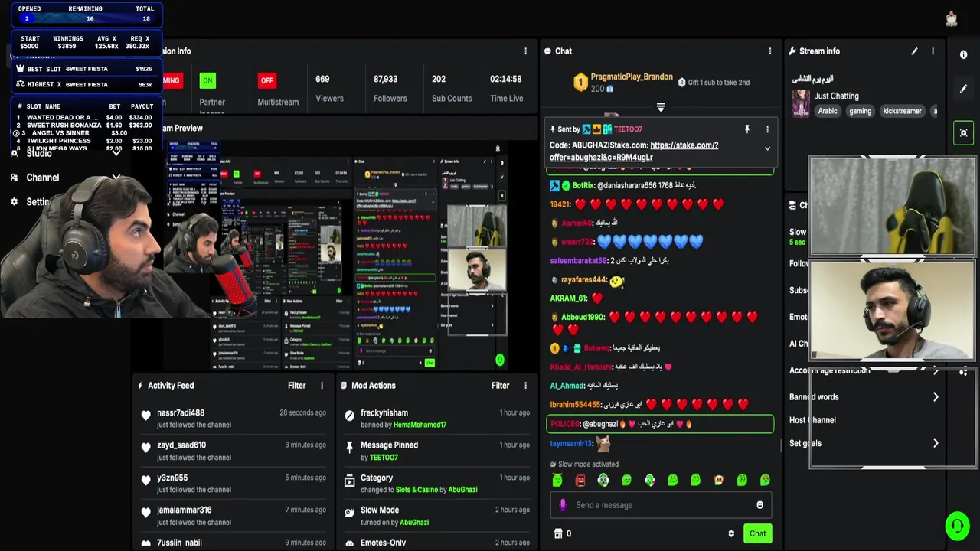Insert the red mushroom-cap emote
Viewport: 980px width, 551px height.
(718, 480)
